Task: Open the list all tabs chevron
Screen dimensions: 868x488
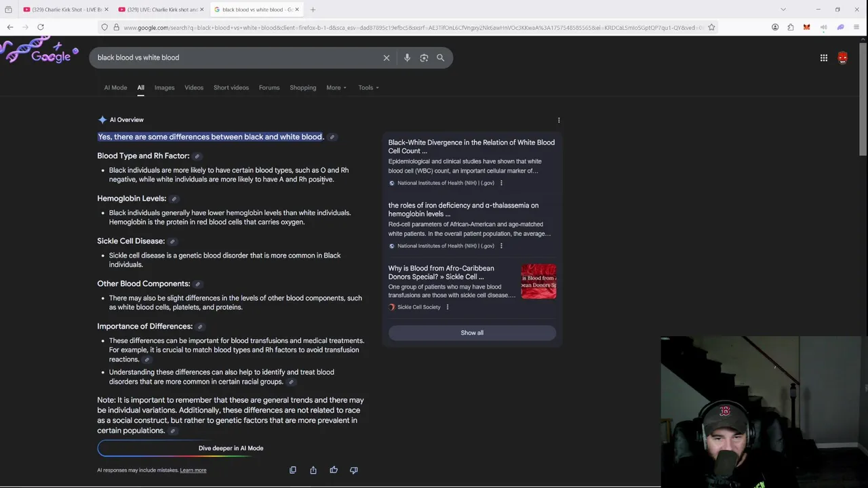Action: [783, 9]
